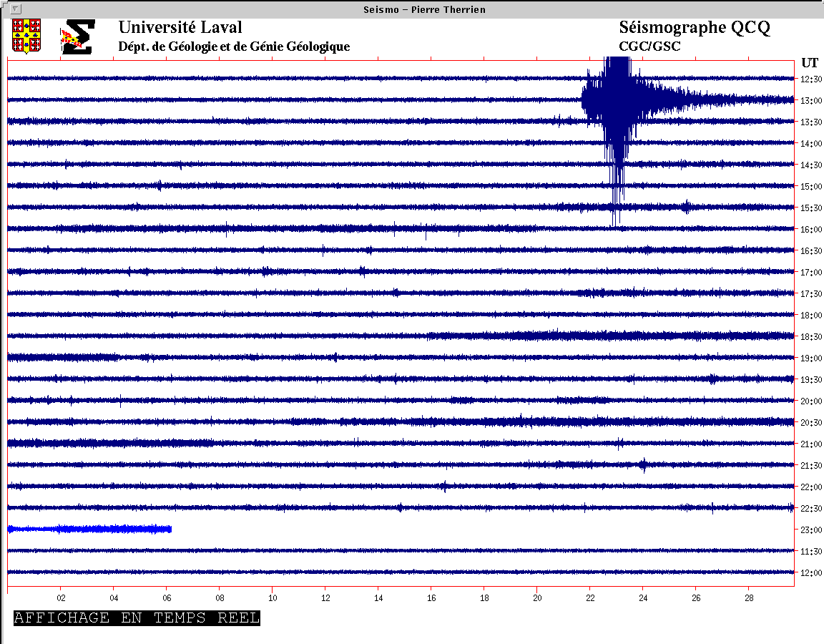
Task: Click the "Séismographe QCQ" title
Action: coord(694,28)
